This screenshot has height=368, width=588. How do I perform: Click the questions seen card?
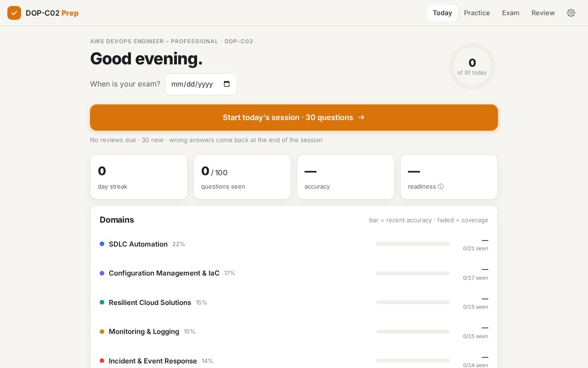click(x=242, y=177)
